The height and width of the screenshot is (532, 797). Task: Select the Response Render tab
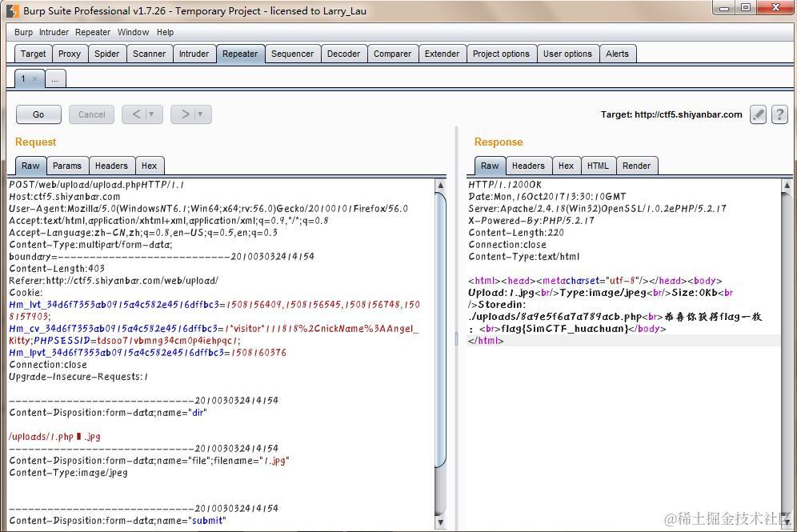point(637,166)
